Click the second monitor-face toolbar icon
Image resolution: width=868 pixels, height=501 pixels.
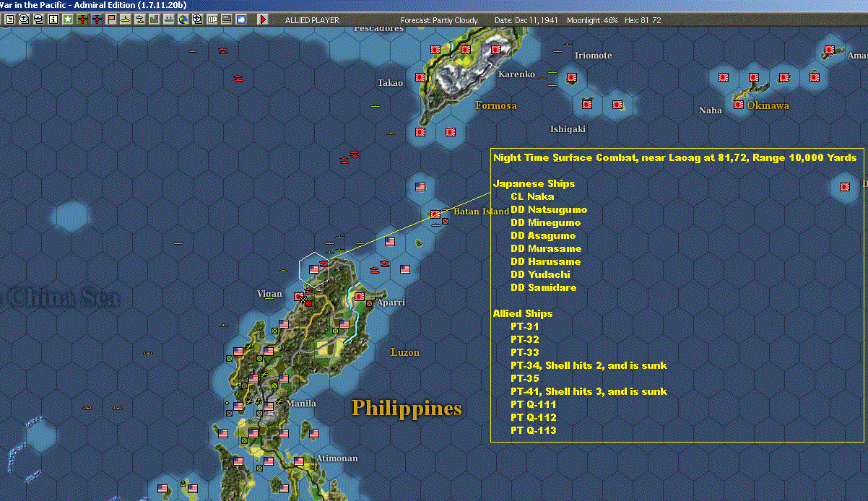[38, 19]
